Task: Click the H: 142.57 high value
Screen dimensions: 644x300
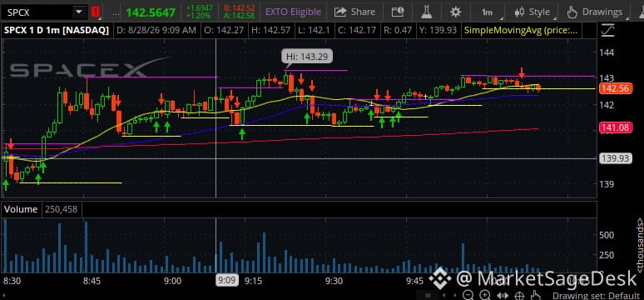Action: pos(271,31)
